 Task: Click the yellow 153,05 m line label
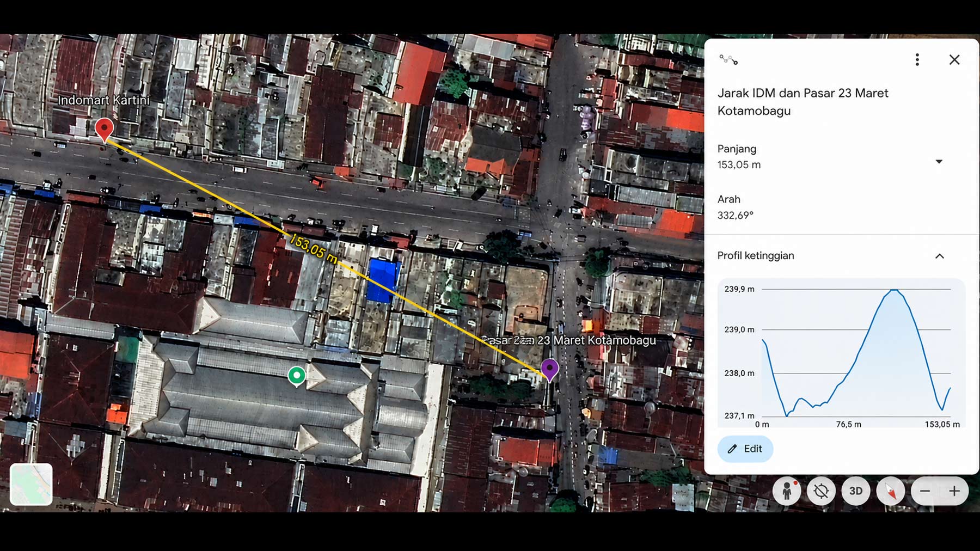tap(313, 248)
